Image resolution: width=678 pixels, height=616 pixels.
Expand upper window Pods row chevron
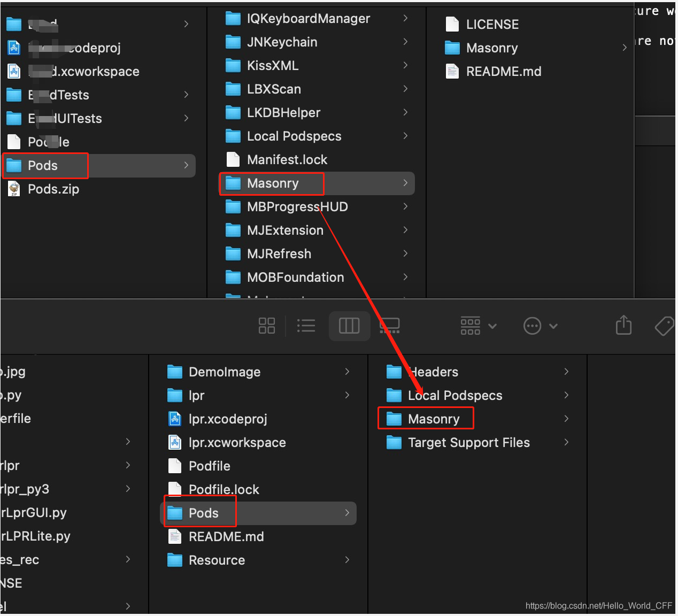pos(186,165)
